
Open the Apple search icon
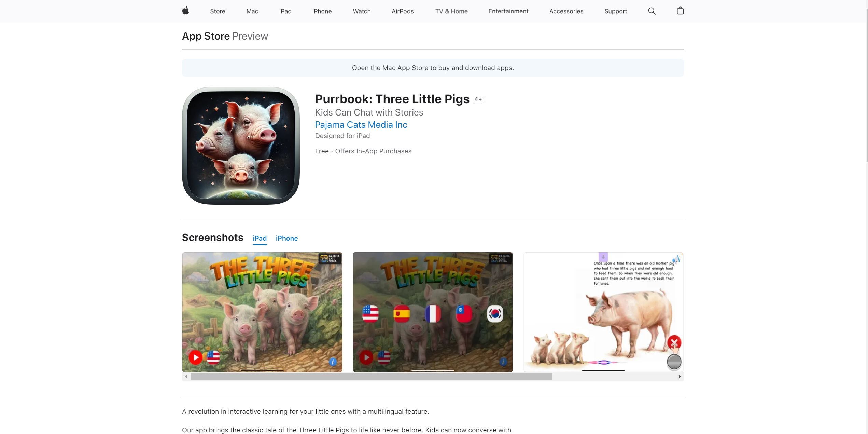coord(652,11)
